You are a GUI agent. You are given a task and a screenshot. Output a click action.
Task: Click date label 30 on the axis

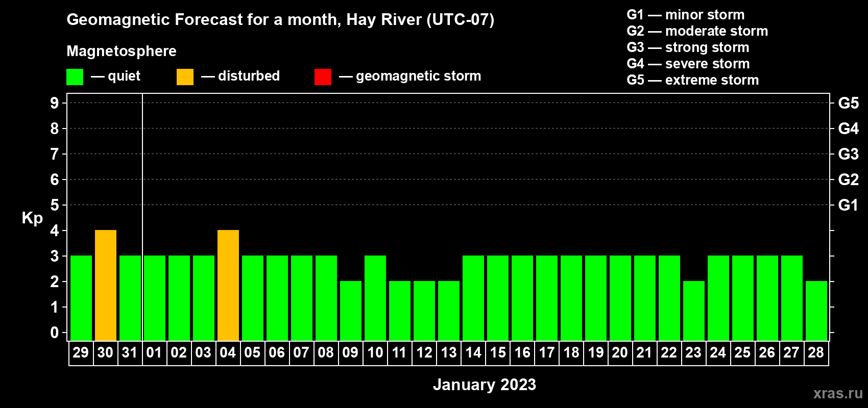point(105,352)
